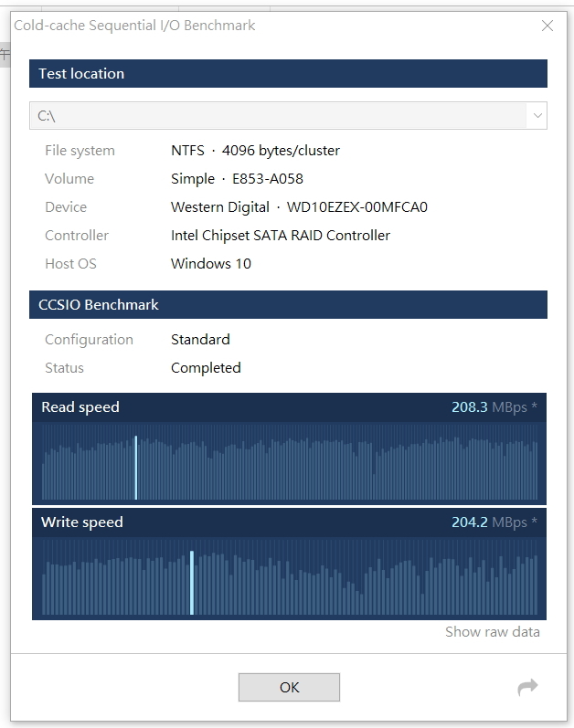This screenshot has height=728, width=574.
Task: Click the CCSIO Benchmark section header
Action: coord(99,305)
